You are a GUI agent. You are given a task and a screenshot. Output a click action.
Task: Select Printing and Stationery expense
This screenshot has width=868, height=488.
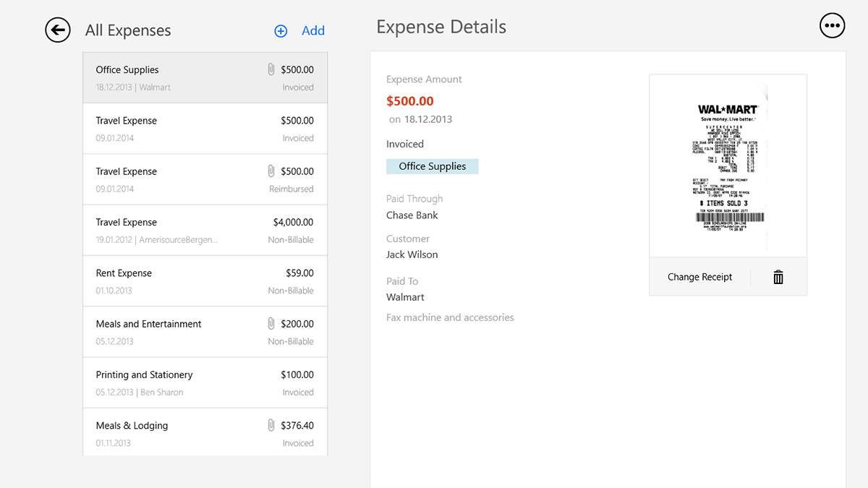coord(205,383)
